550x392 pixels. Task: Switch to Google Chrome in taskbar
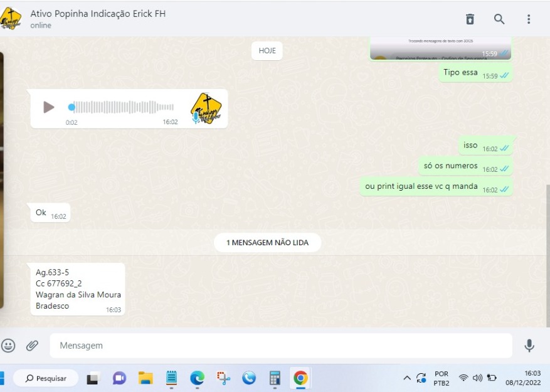(x=300, y=378)
